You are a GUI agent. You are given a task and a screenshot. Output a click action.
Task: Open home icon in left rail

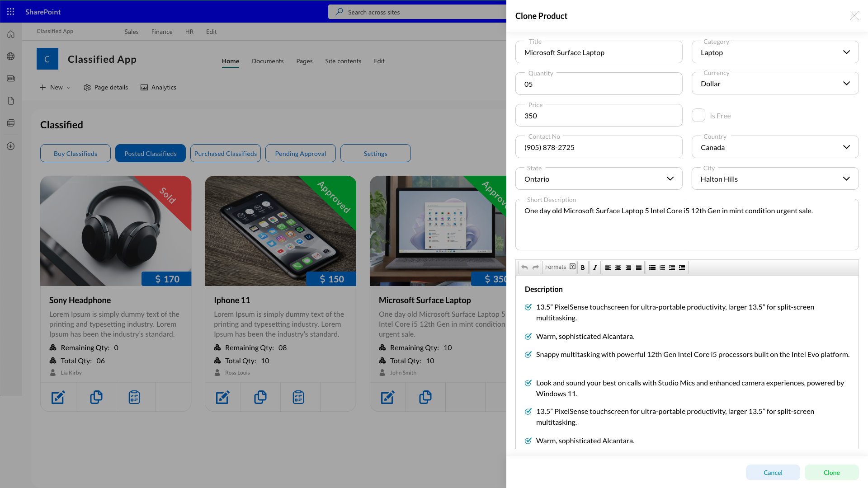(x=11, y=34)
